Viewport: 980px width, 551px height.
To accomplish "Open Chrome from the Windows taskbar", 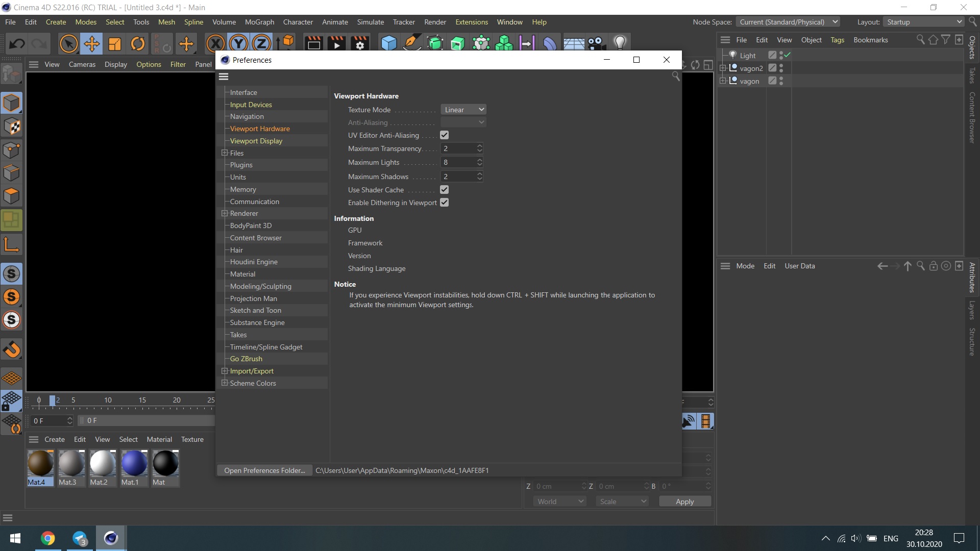I will point(48,538).
